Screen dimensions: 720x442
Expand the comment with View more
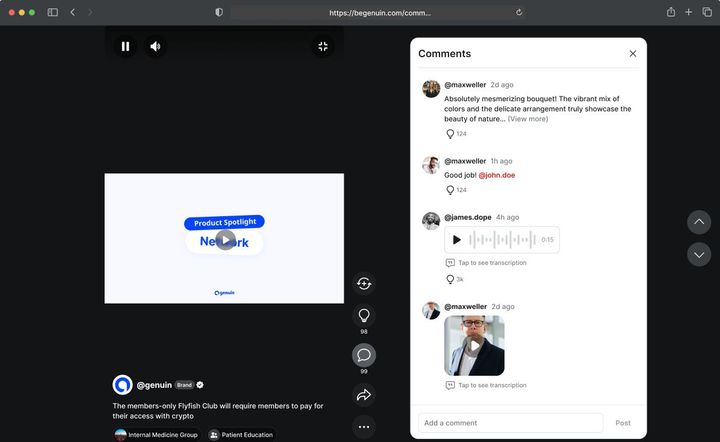[528, 119]
